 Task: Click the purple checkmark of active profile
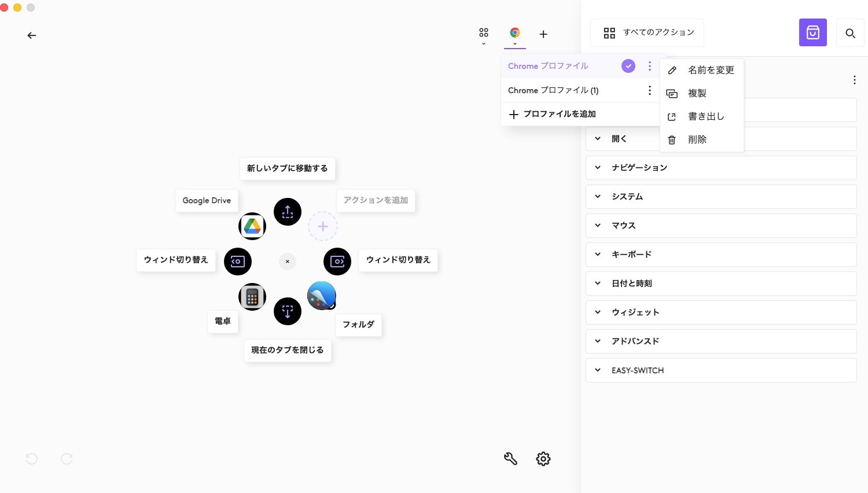pyautogui.click(x=628, y=66)
